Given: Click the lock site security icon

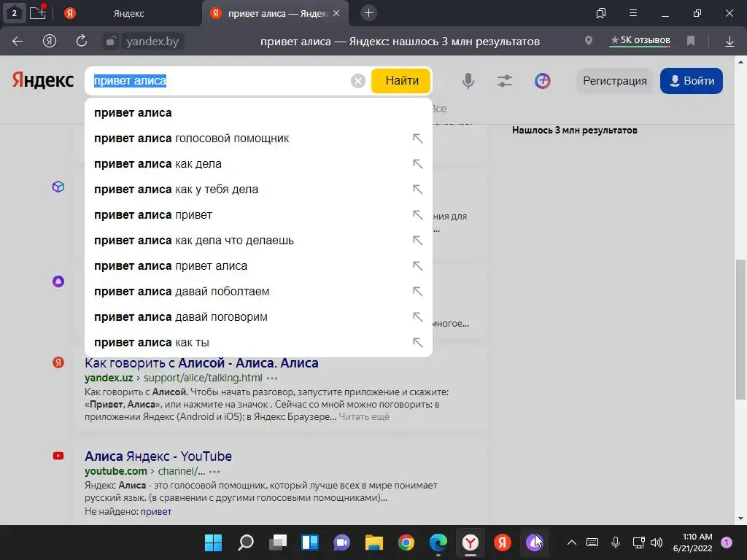Looking at the screenshot, I should point(110,42).
